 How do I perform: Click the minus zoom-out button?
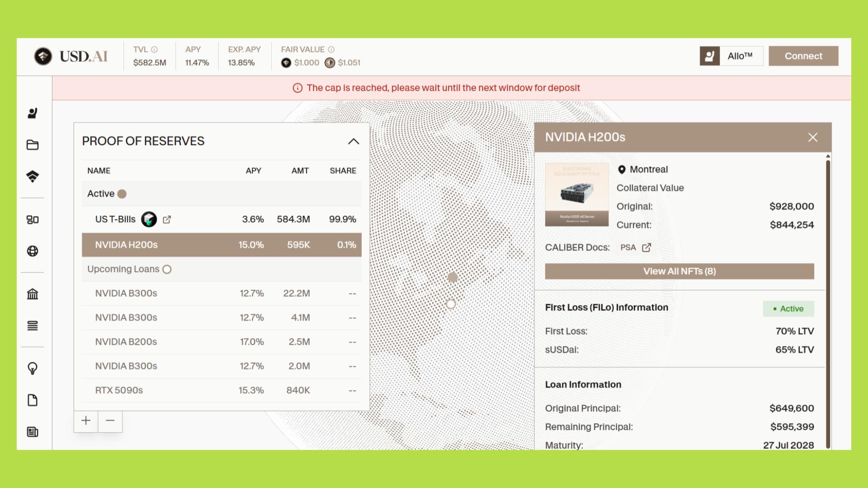tap(110, 421)
